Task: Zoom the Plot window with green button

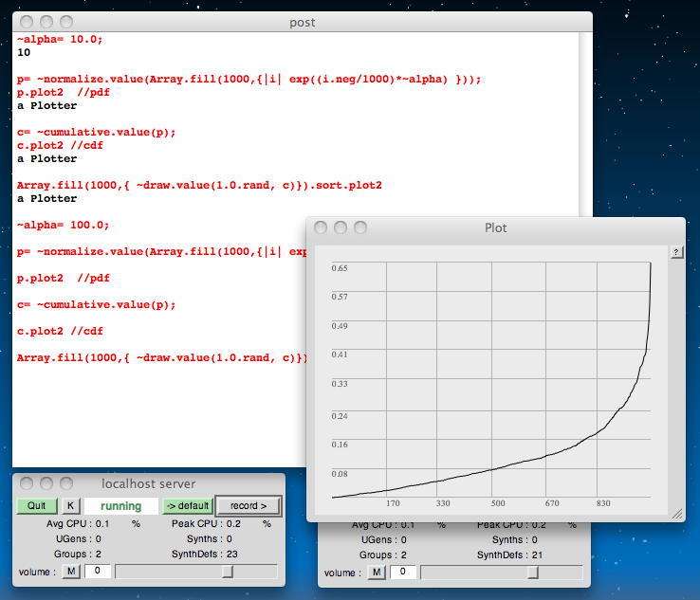Action: click(x=361, y=227)
